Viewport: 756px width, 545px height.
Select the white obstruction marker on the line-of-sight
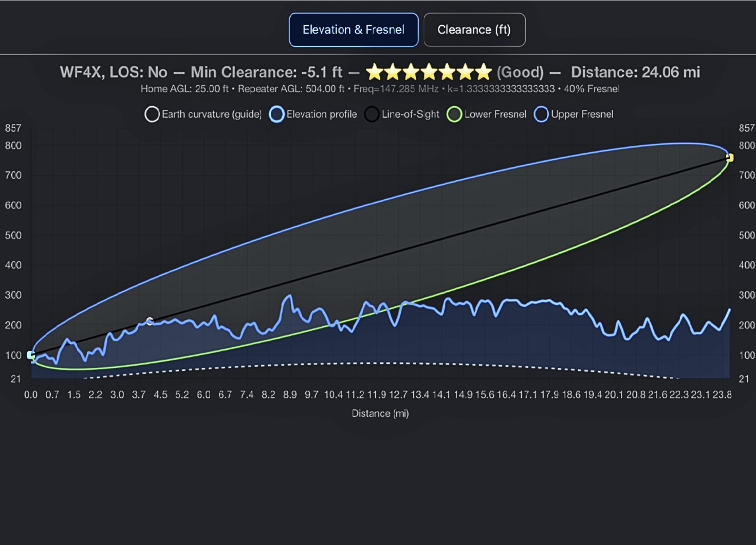point(149,321)
